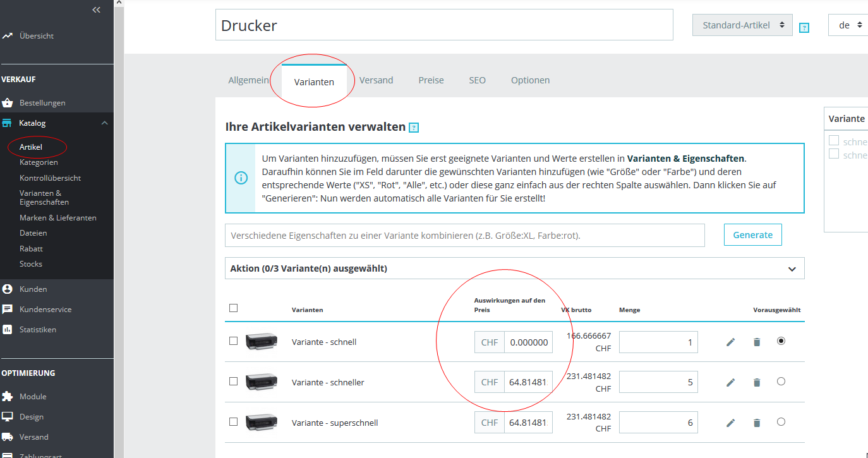Delete 'Variante - schneller' with trash icon
The width and height of the screenshot is (868, 458).
pos(757,382)
